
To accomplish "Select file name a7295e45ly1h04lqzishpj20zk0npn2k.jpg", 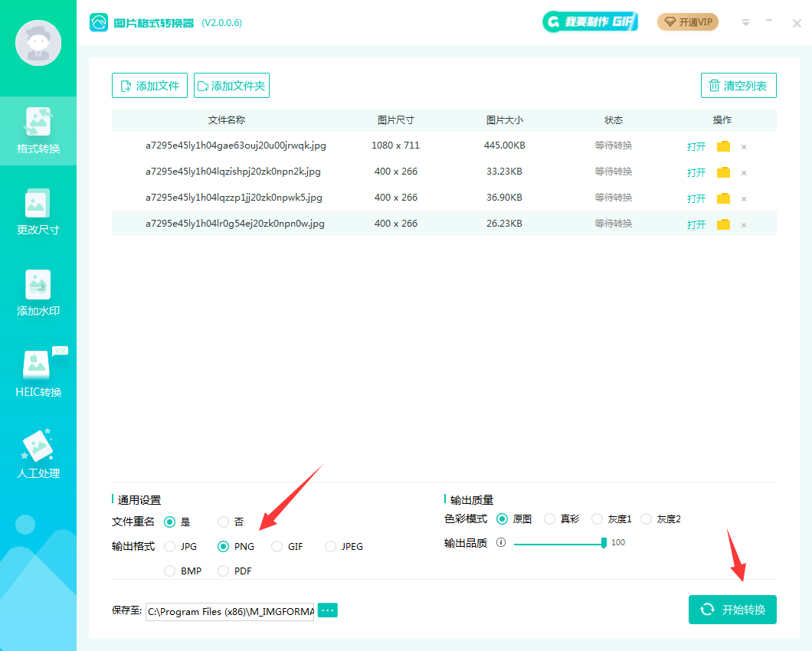I will pos(233,172).
